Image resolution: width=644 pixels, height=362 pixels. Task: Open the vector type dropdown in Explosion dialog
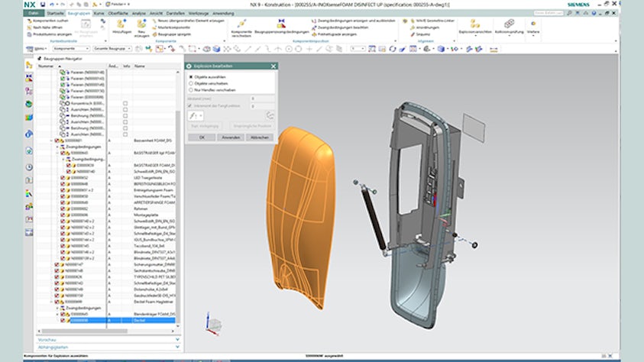coord(196,116)
